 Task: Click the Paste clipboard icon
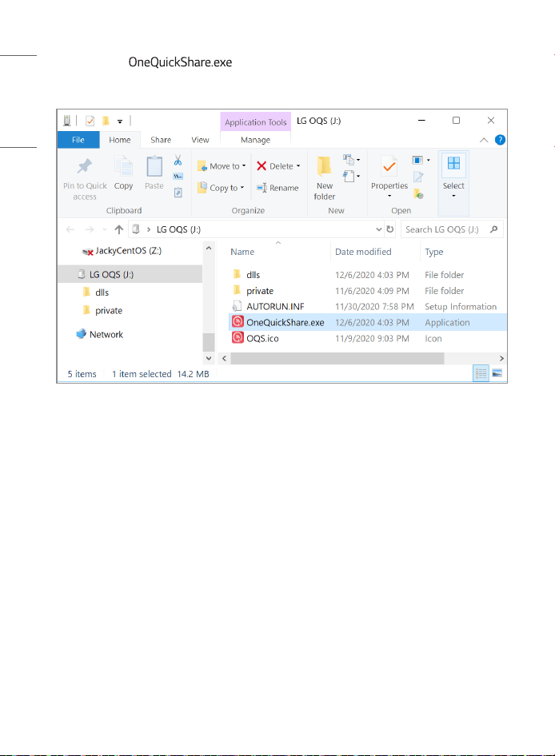click(154, 166)
